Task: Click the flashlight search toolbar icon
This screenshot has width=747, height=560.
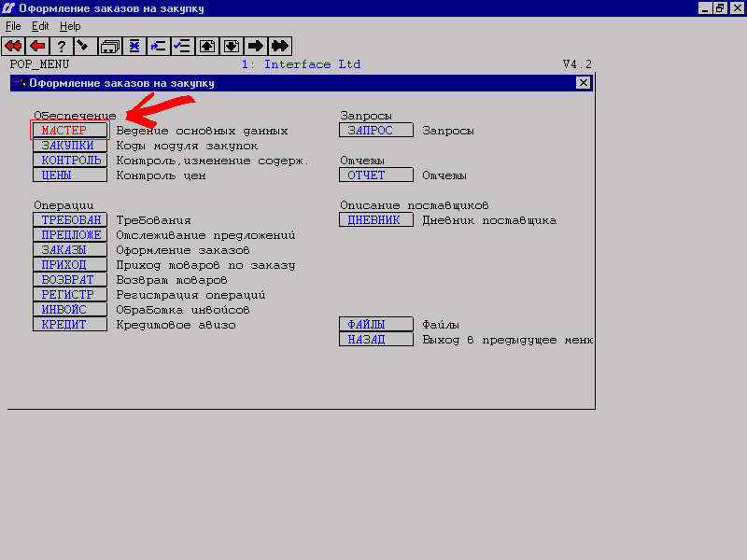Action: pyautogui.click(x=86, y=46)
